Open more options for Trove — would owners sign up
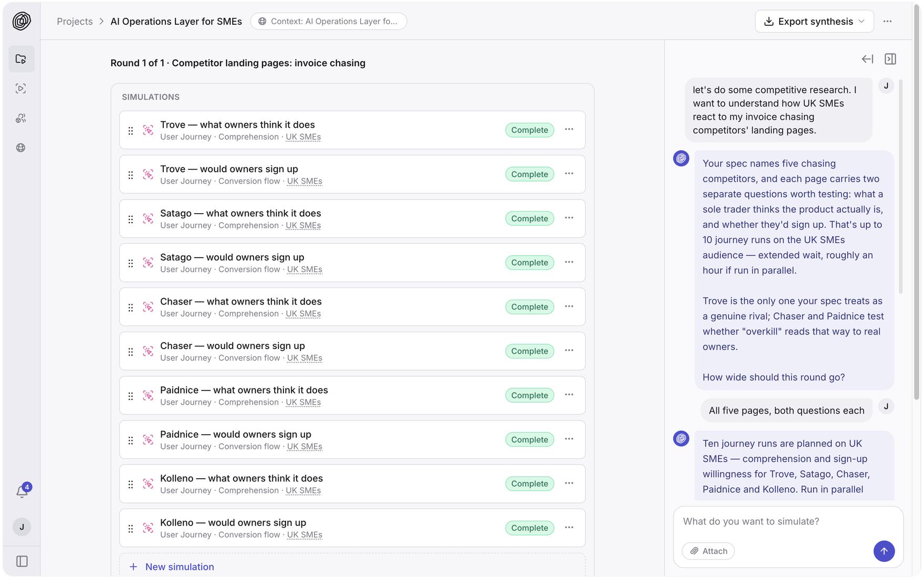The width and height of the screenshot is (924, 579). click(x=569, y=174)
